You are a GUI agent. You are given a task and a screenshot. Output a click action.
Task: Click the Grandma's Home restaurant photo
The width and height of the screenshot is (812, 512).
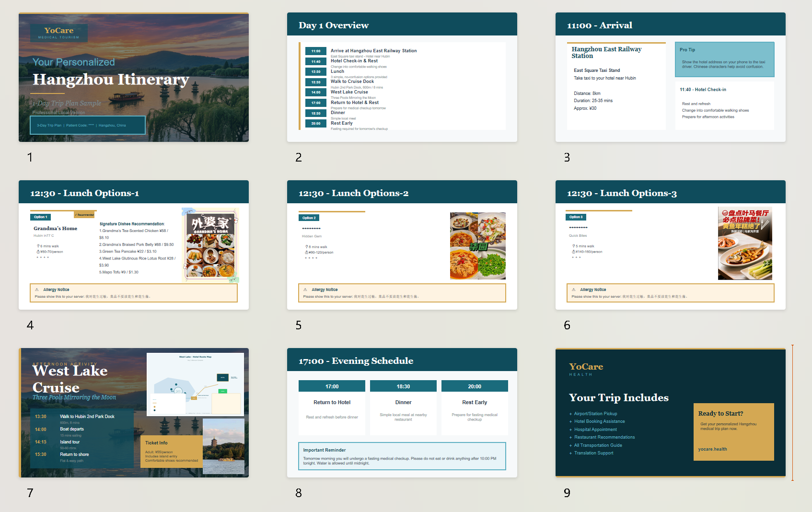[210, 245]
